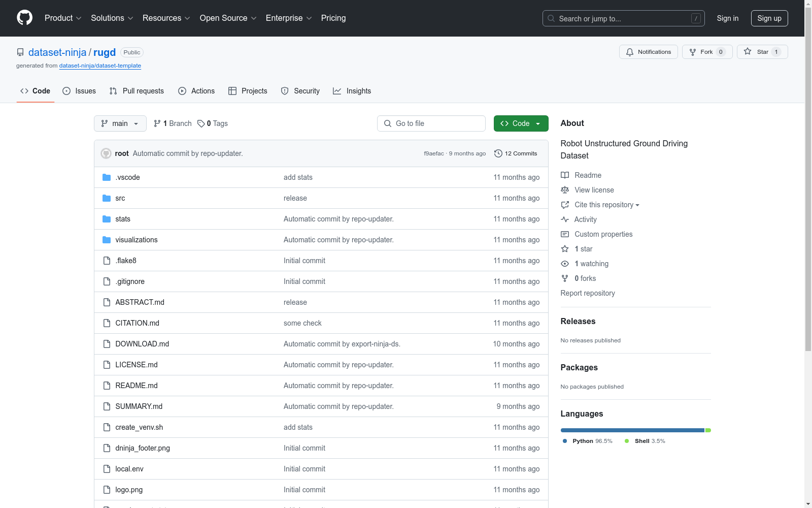
Task: Click the Sign up button
Action: (x=769, y=18)
